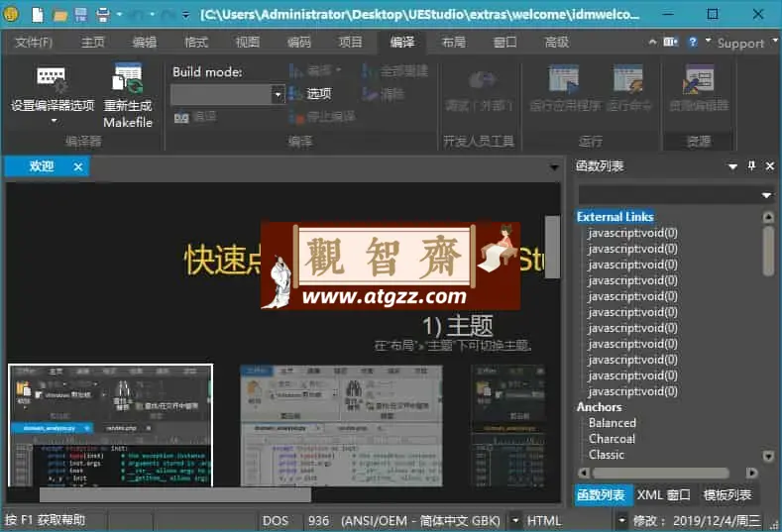The height and width of the screenshot is (532, 782).
Task: Select the Balanced anchor entry
Action: 613,423
